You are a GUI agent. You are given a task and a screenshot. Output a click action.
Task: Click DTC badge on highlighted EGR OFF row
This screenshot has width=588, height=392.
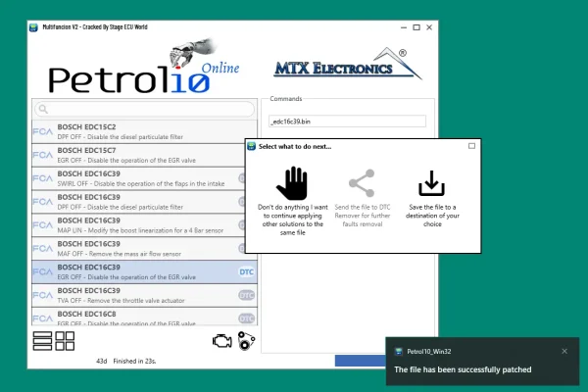(x=246, y=271)
